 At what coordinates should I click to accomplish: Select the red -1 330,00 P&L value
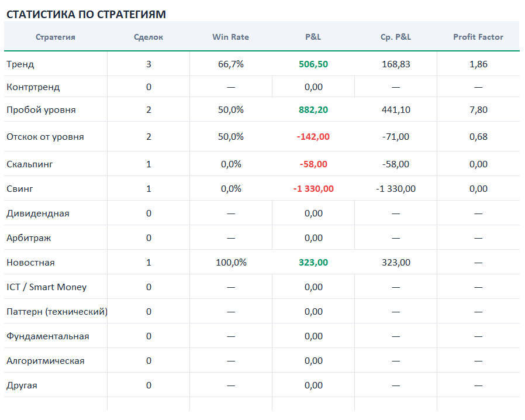(x=313, y=188)
